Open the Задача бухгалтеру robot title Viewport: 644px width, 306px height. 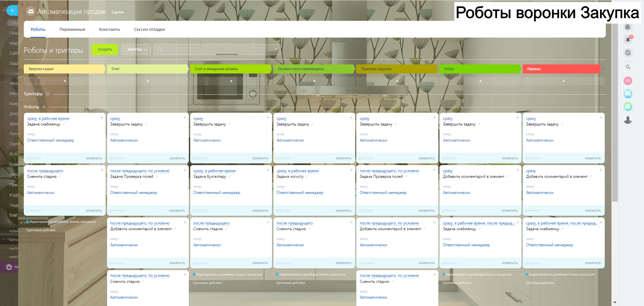point(210,177)
